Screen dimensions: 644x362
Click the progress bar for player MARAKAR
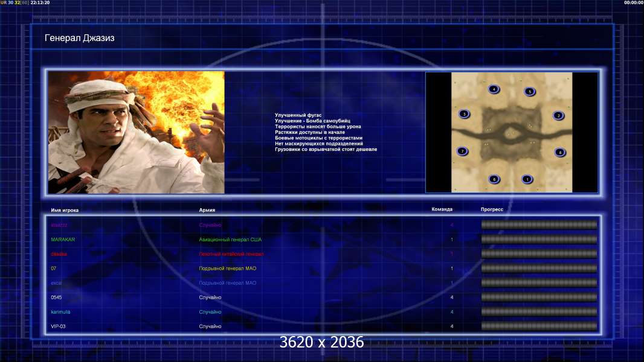tap(539, 239)
